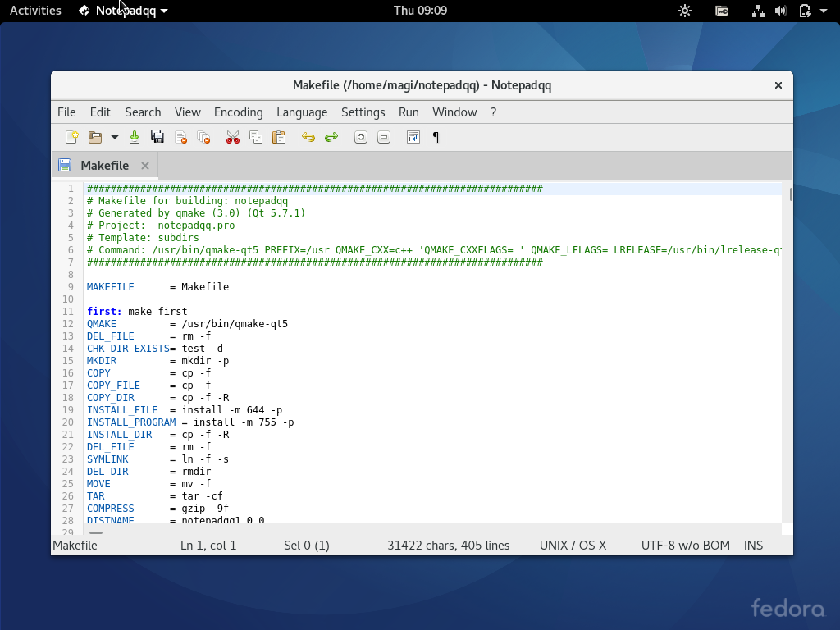
Task: Close the Makefile tab
Action: click(x=145, y=166)
